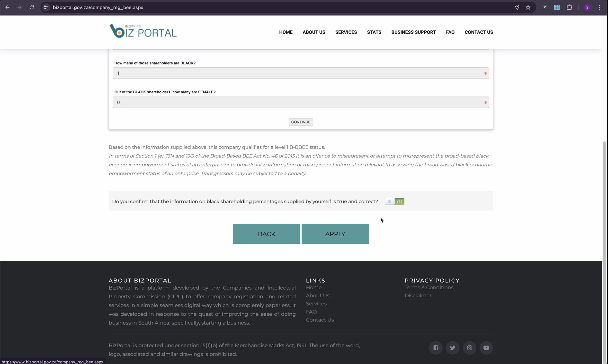The image size is (608, 364).
Task: Click the BizPortal logo in the header
Action: pyautogui.click(x=143, y=31)
